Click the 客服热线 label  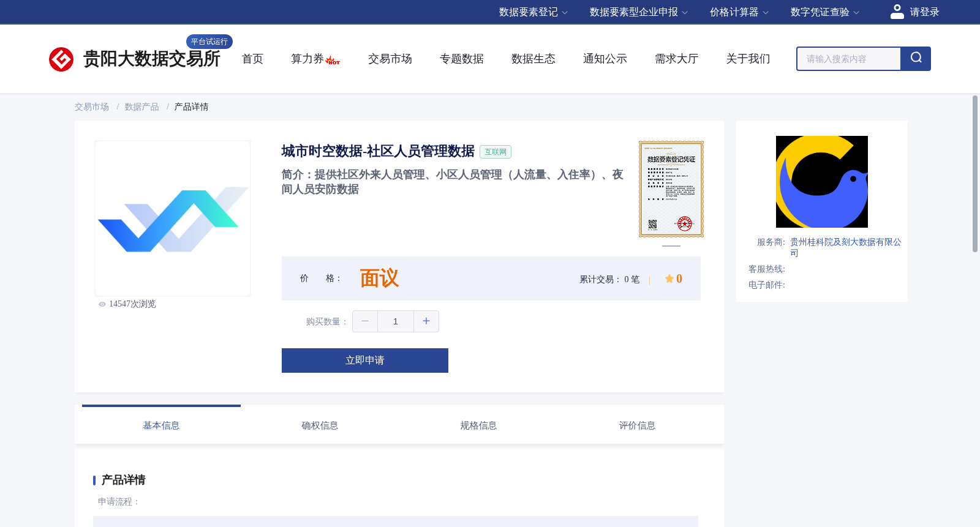767,269
